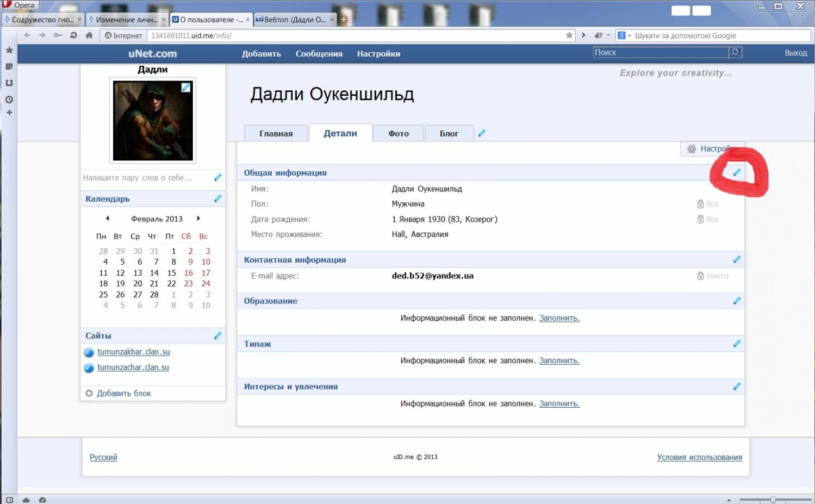Open Downloads panel in Opera sidebar
Image resolution: width=815 pixels, height=504 pixels.
pyautogui.click(x=9, y=83)
